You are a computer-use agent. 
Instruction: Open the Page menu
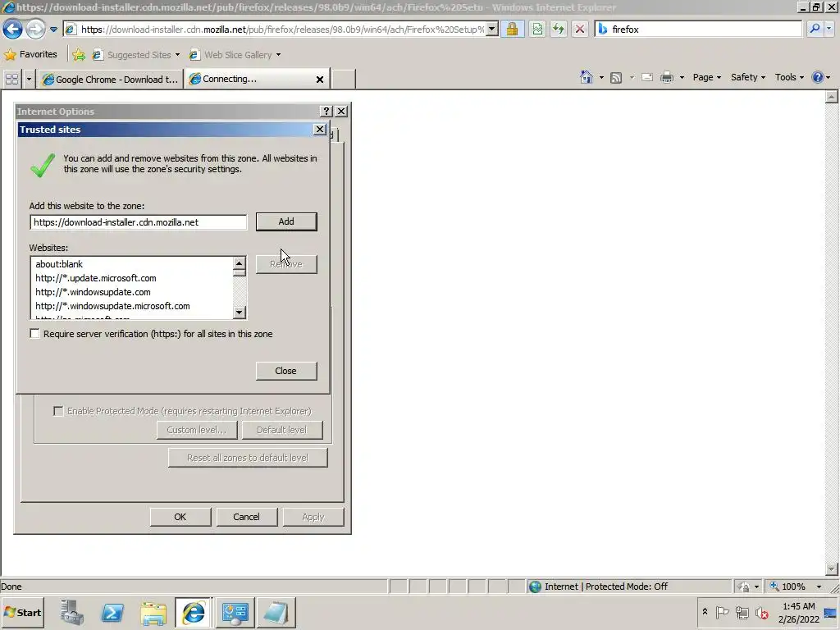706,77
